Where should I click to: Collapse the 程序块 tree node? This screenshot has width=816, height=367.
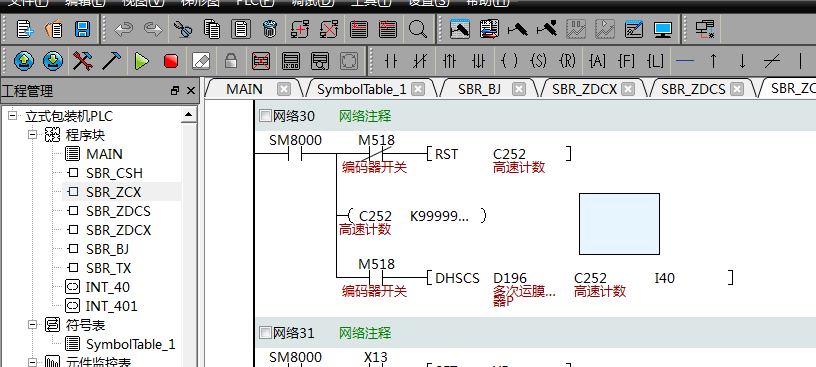(34, 135)
